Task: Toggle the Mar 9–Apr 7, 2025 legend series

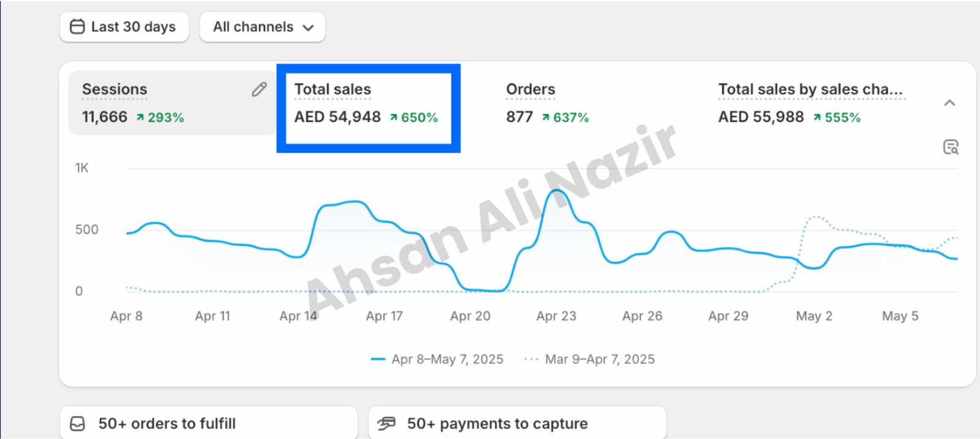Action: [x=589, y=359]
